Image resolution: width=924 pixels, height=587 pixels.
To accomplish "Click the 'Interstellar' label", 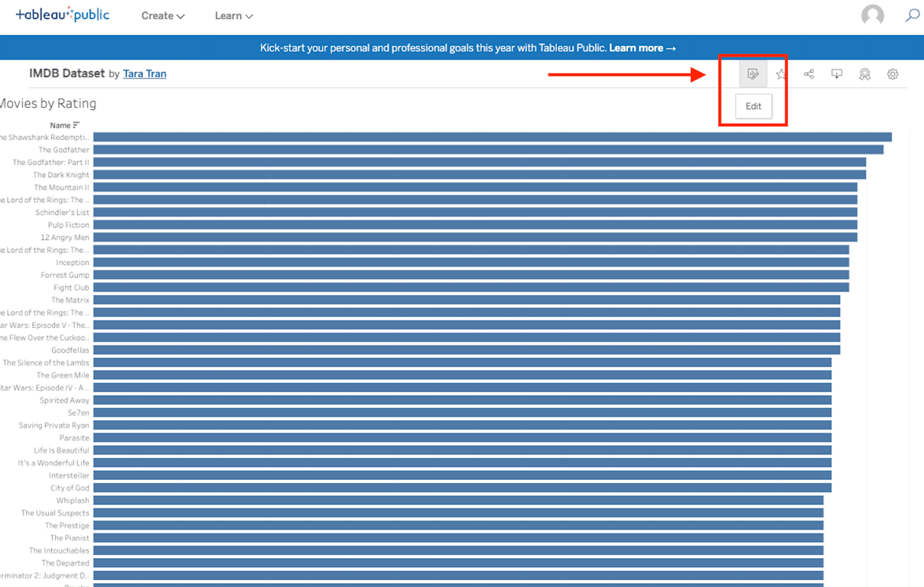I will [x=69, y=475].
